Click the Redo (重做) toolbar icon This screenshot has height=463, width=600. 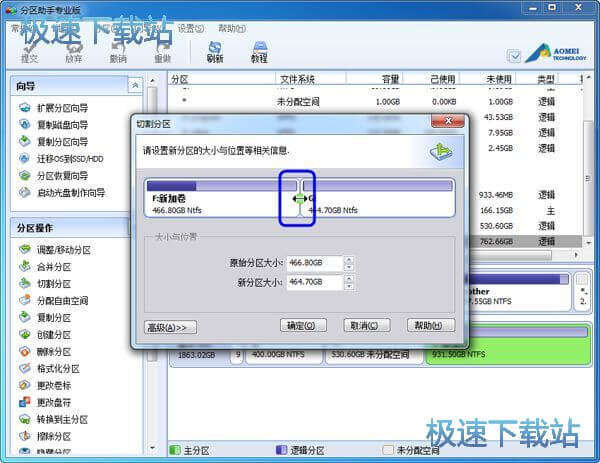point(163,52)
